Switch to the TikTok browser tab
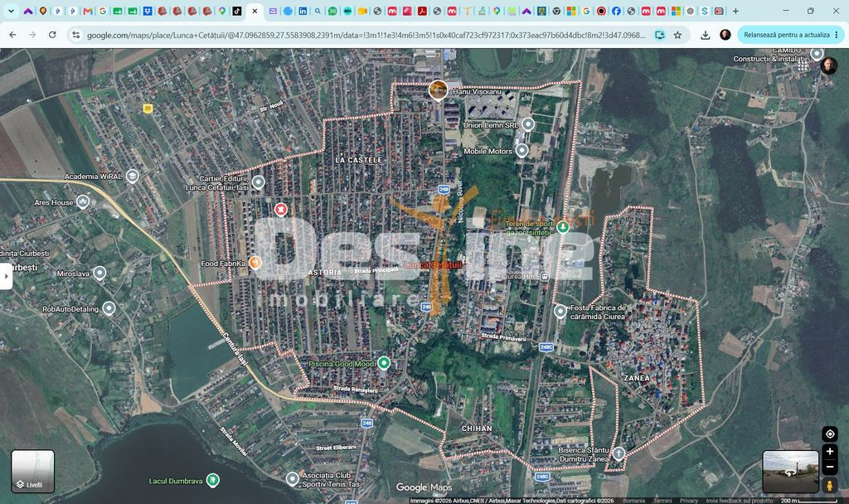 236,11
